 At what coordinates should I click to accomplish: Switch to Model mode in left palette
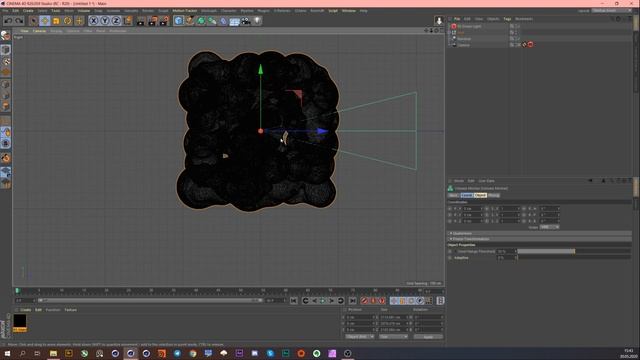[5, 50]
